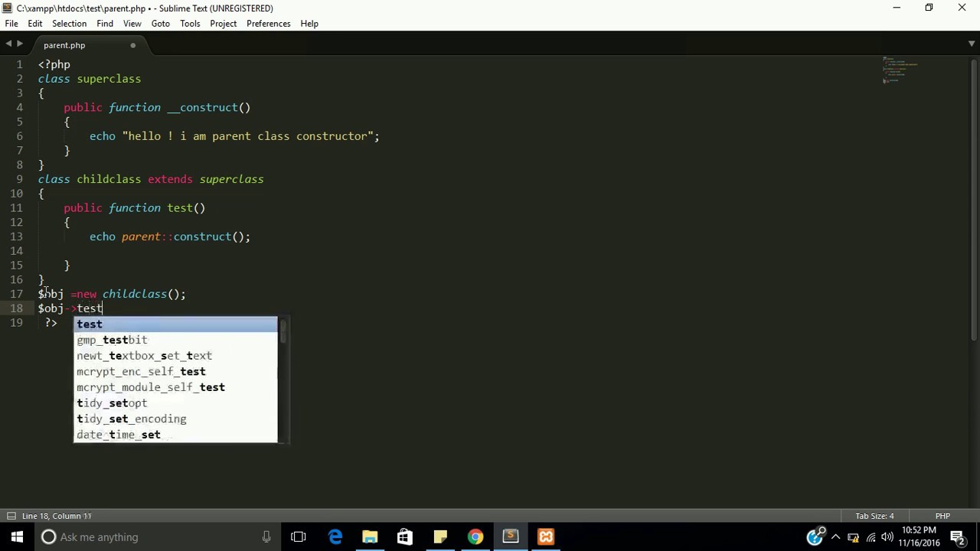Choose 'date_time_set' suggestion
980x551 pixels.
(x=175, y=435)
